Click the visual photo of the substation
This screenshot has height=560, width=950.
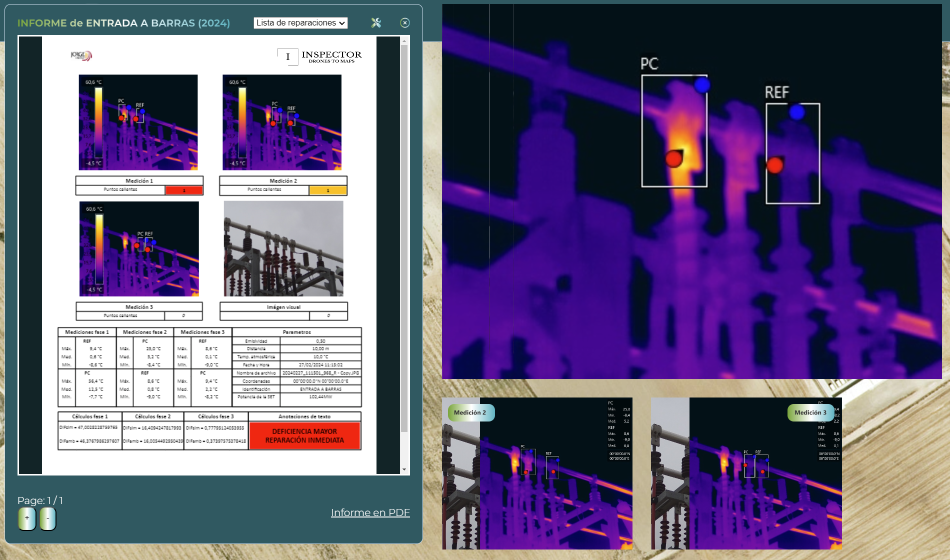click(x=283, y=248)
